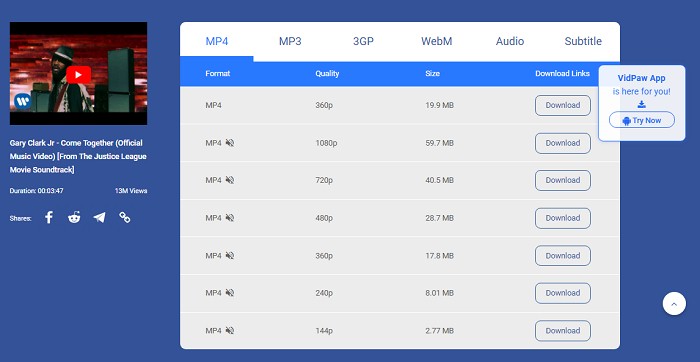Open the WebM tab
Image resolution: width=700 pixels, height=362 pixels.
437,42
